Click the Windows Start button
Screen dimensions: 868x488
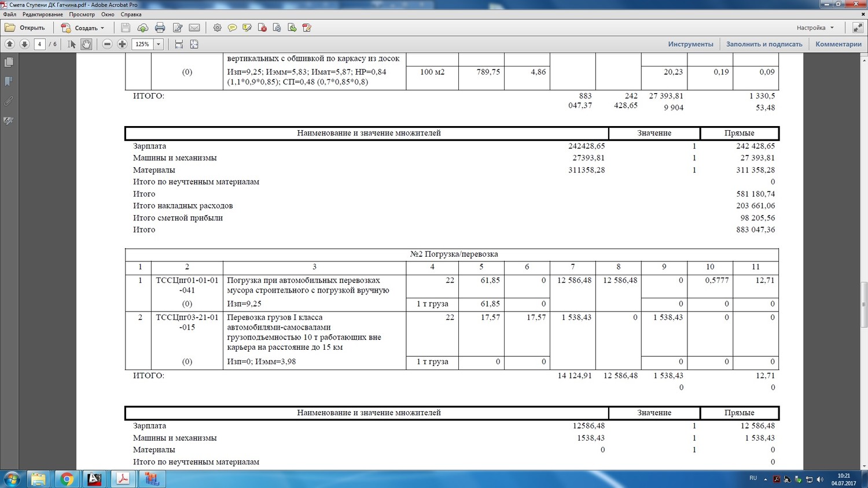pos(12,479)
